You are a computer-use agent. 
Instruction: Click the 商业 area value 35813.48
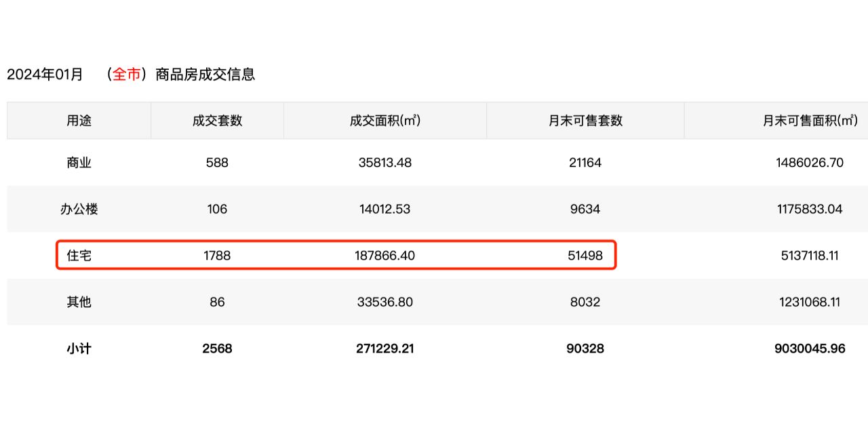[384, 163]
